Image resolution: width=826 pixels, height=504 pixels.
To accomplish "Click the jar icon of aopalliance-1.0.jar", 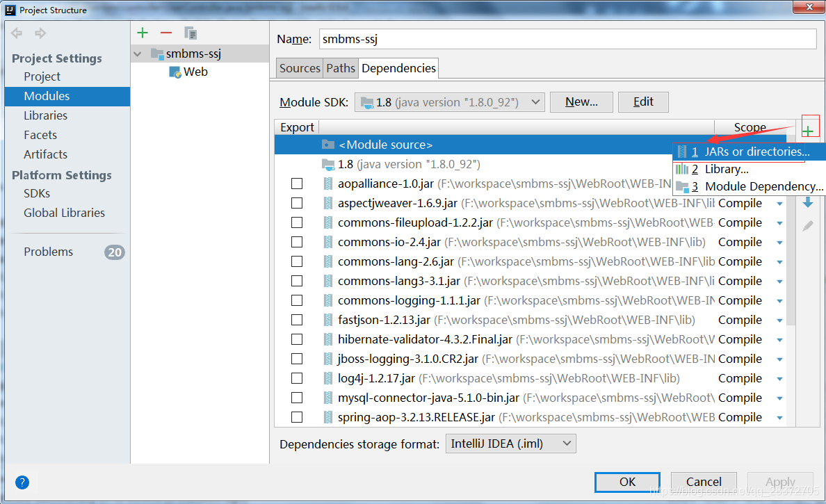I will [328, 184].
